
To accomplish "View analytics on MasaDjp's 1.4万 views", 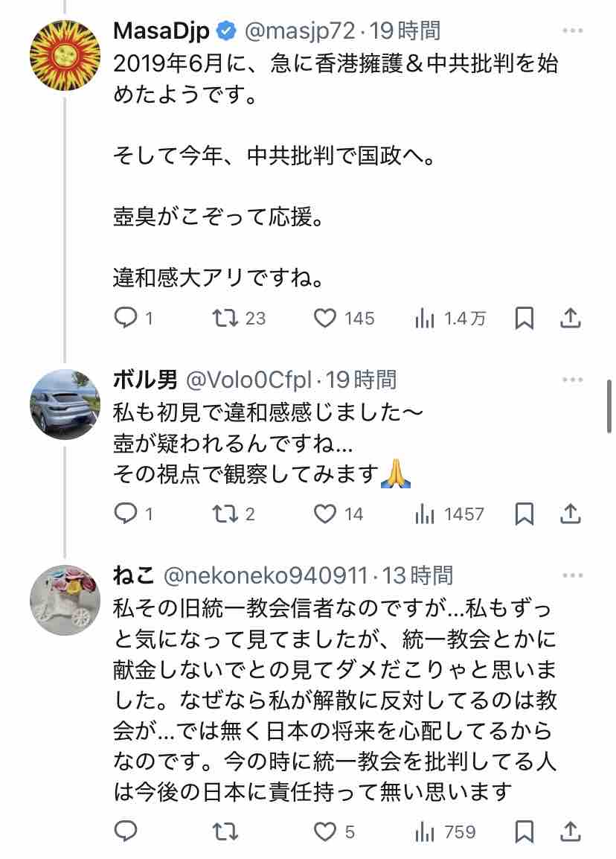I will 425,319.
